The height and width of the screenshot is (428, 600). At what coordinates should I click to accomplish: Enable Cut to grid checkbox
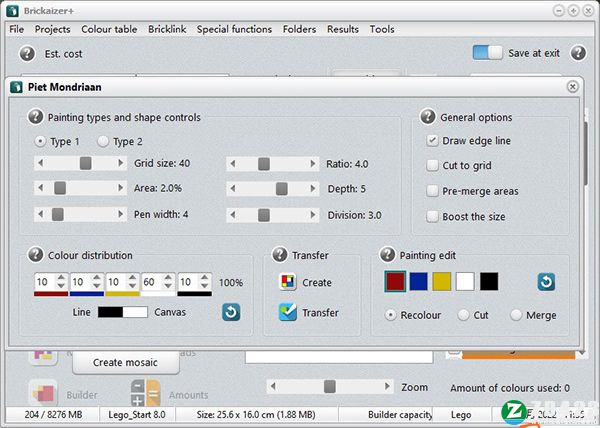pyautogui.click(x=432, y=166)
